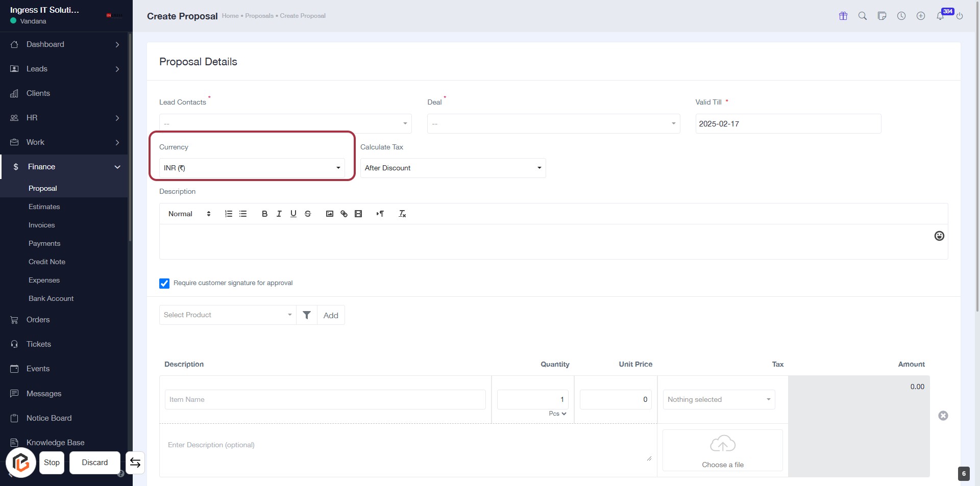Open the Currency dropdown
The image size is (980, 486).
[x=252, y=168]
